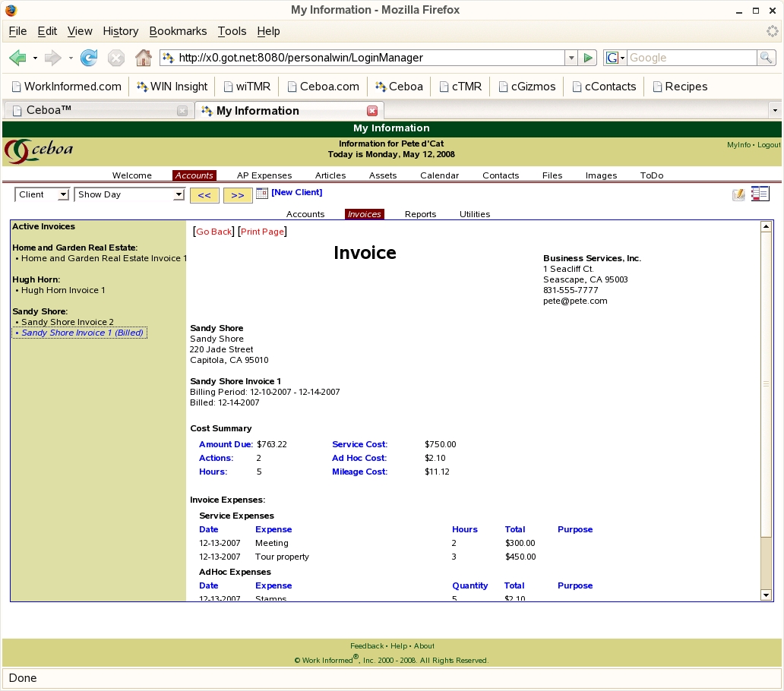Image resolution: width=784 pixels, height=691 pixels.
Task: Click the Firefox Reload page icon
Action: (x=89, y=58)
